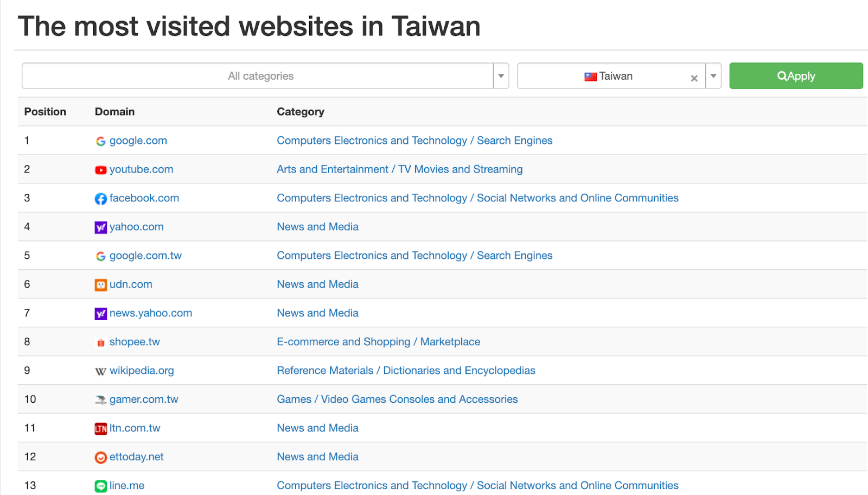Open E-commerce and Shopping / Marketplace category
This screenshot has width=868, height=495.
point(378,342)
